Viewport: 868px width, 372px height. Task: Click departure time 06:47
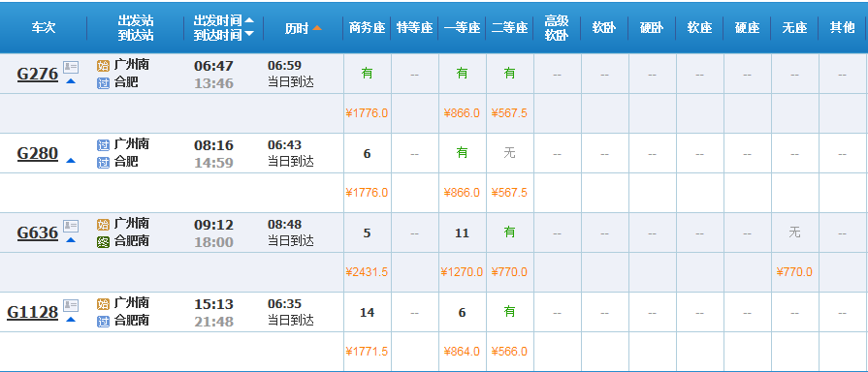(213, 66)
